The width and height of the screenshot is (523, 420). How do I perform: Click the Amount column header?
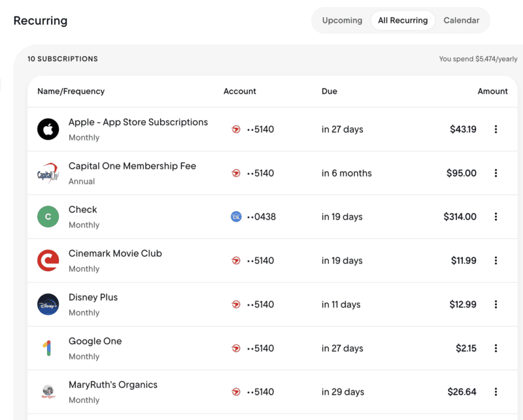tap(493, 91)
